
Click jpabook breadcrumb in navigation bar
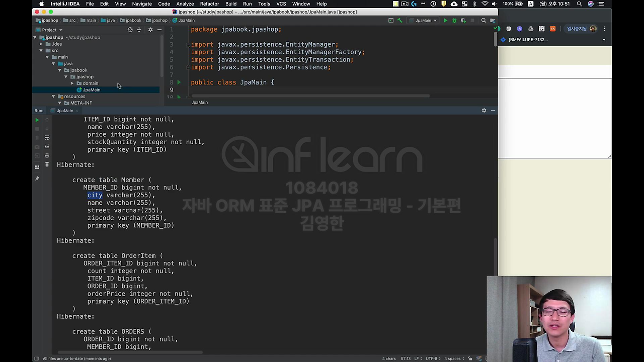click(130, 21)
